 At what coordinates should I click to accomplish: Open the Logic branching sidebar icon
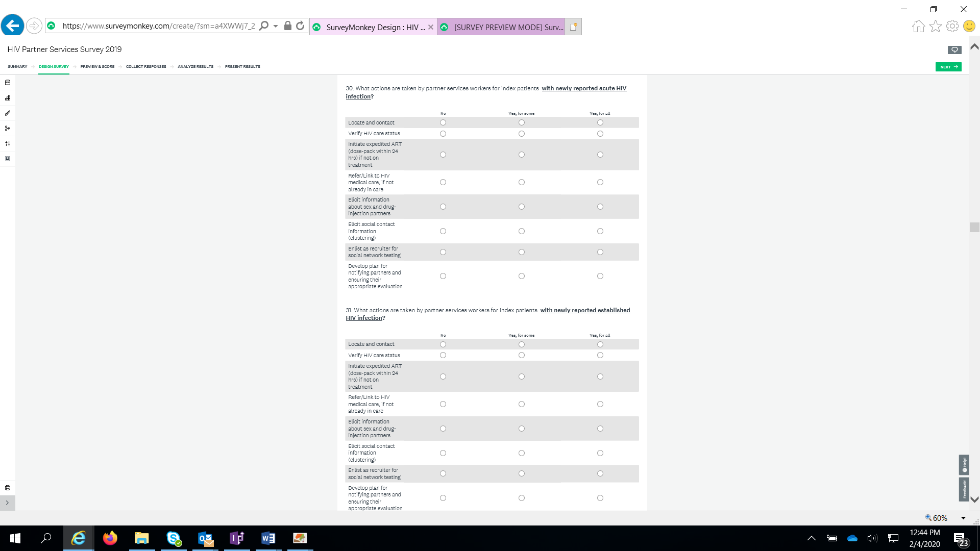8,129
